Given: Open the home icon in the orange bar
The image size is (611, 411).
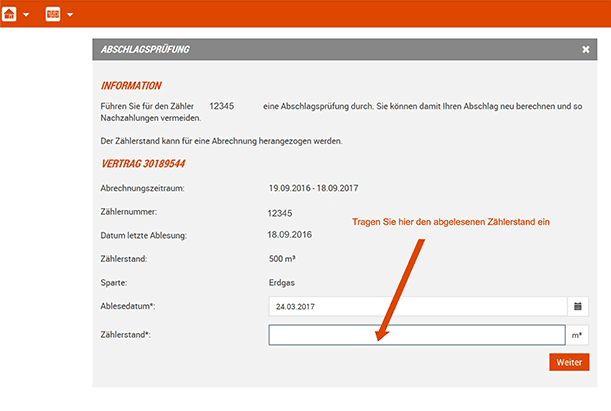Looking at the screenshot, I should [9, 14].
